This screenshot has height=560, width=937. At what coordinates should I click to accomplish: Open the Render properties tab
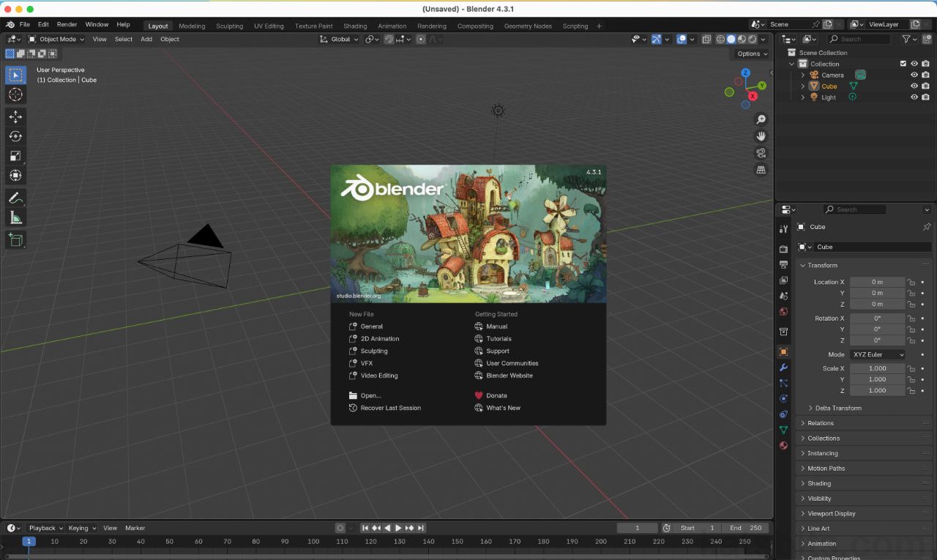click(783, 250)
